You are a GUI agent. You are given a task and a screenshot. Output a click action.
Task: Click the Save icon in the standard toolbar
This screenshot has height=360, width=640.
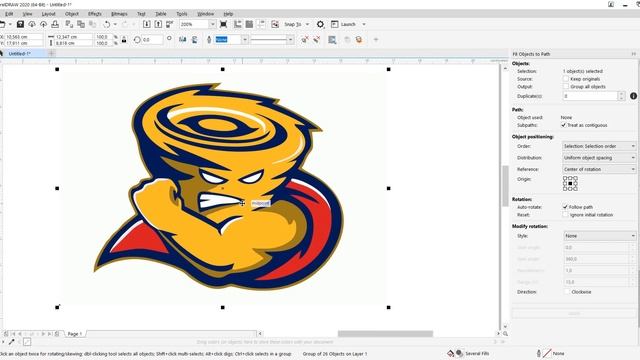pos(20,24)
